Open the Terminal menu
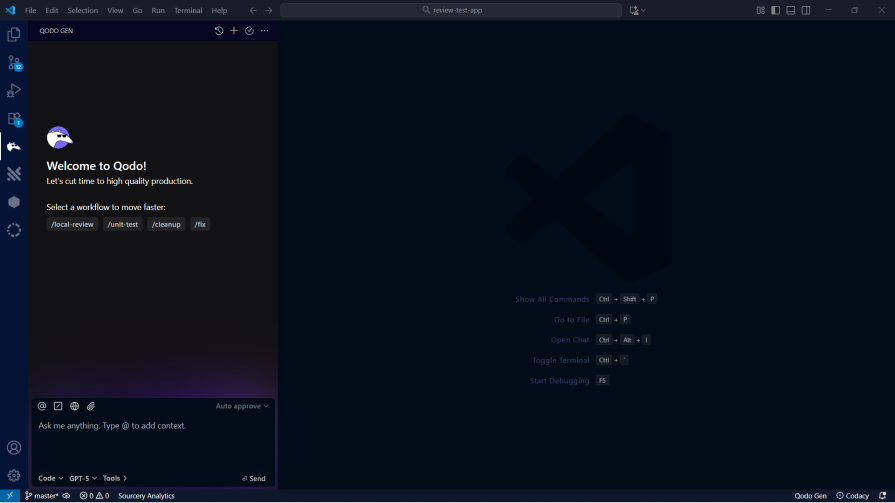The width and height of the screenshot is (895, 503). pyautogui.click(x=188, y=10)
